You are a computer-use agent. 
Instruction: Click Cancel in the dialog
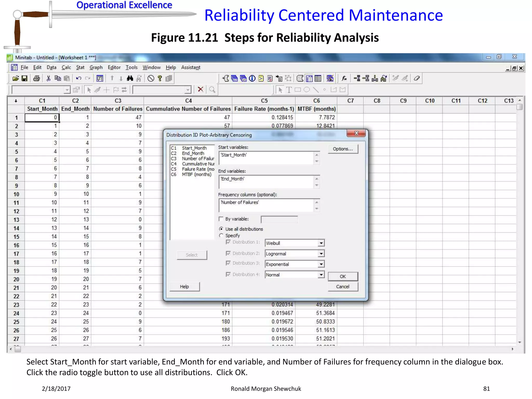point(343,287)
